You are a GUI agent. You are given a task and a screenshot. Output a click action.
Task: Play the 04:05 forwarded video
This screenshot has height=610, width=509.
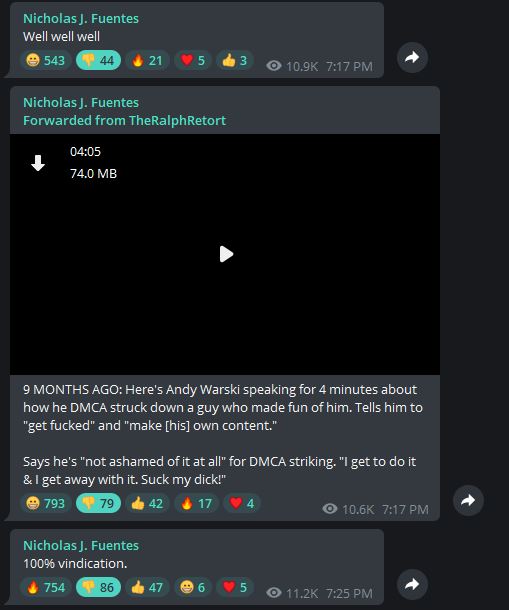point(226,254)
